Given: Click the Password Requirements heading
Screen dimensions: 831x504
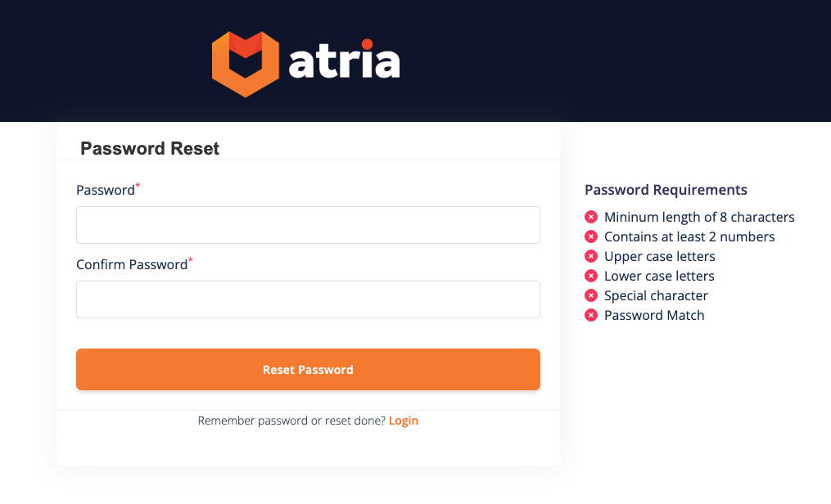Looking at the screenshot, I should pyautogui.click(x=666, y=190).
